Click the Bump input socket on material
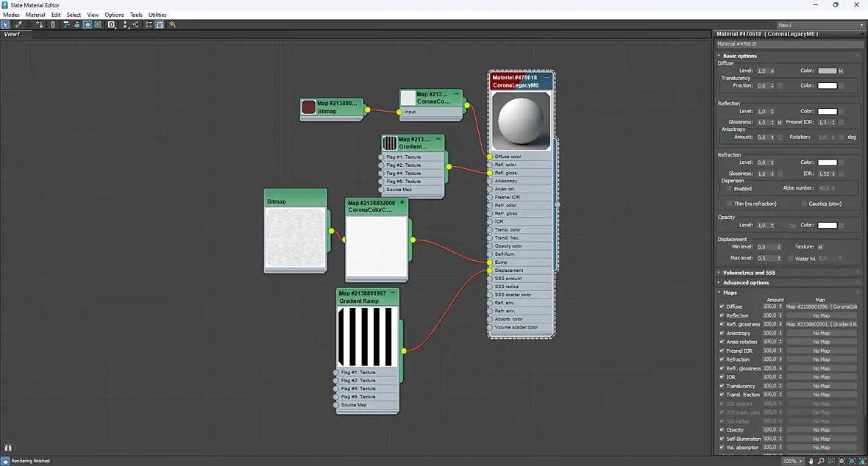 490,262
